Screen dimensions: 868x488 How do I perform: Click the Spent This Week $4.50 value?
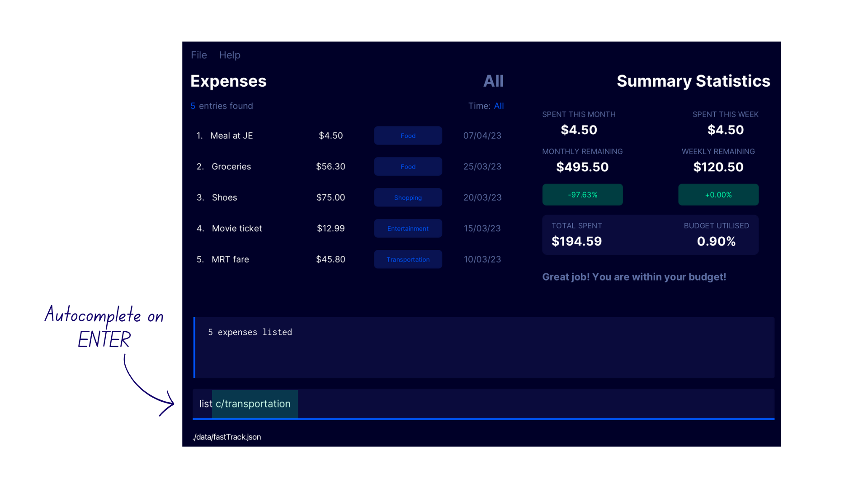click(726, 130)
